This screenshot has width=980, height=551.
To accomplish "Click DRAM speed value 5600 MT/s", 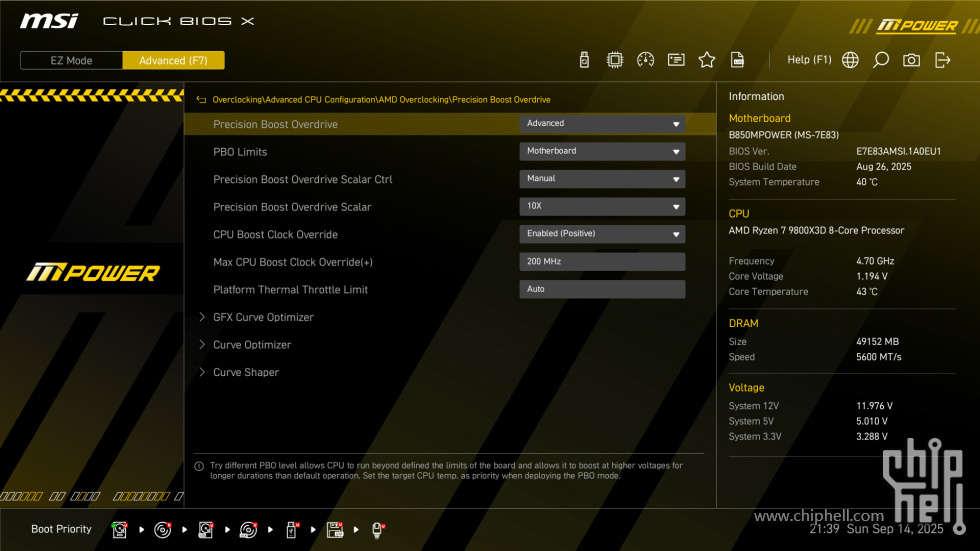I will click(879, 357).
